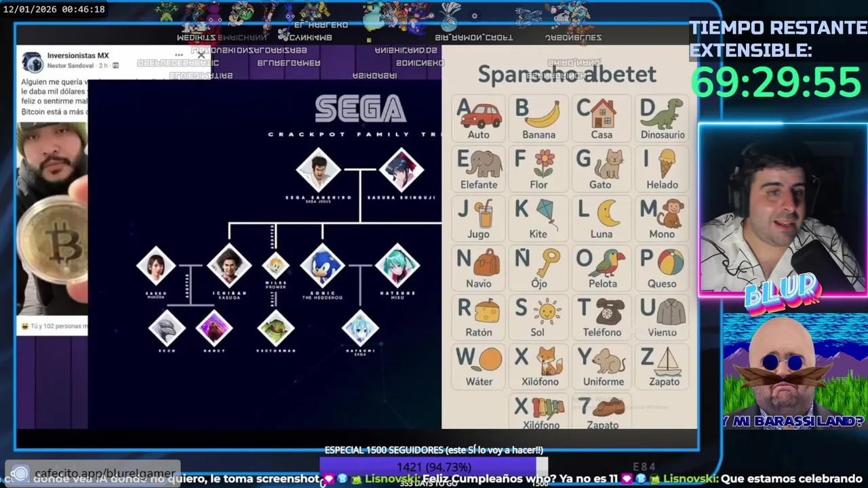The width and height of the screenshot is (868, 488).
Task: Click the 69:29:55 countdown timer
Action: click(x=776, y=82)
